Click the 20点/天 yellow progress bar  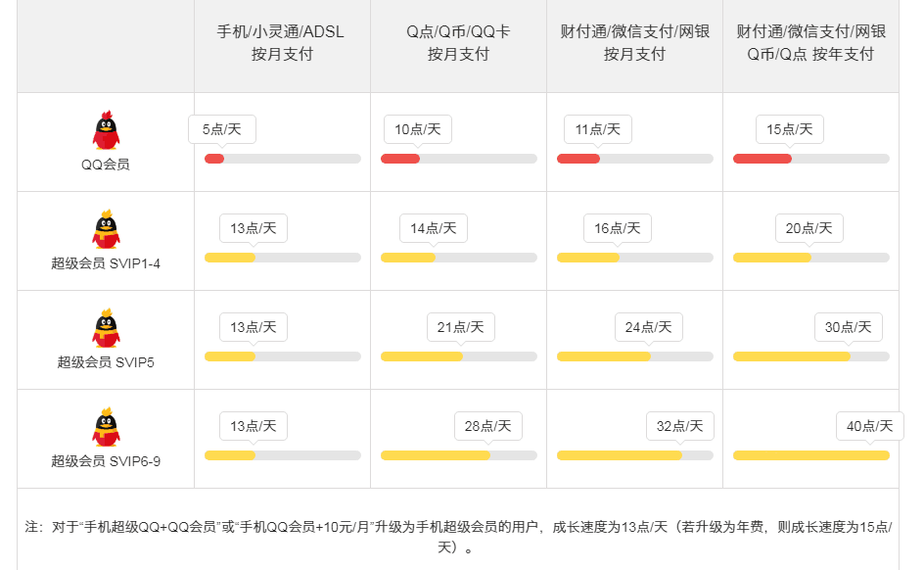pyautogui.click(x=810, y=258)
